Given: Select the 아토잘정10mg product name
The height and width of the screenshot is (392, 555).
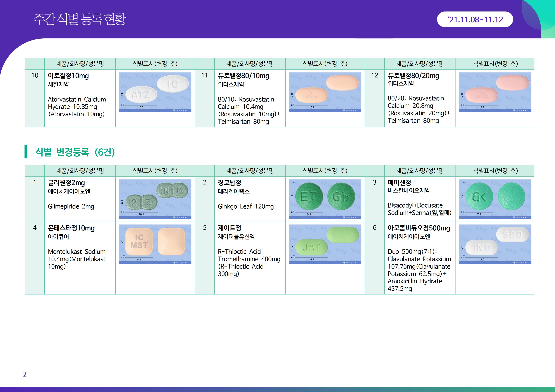Looking at the screenshot, I should 68,76.
